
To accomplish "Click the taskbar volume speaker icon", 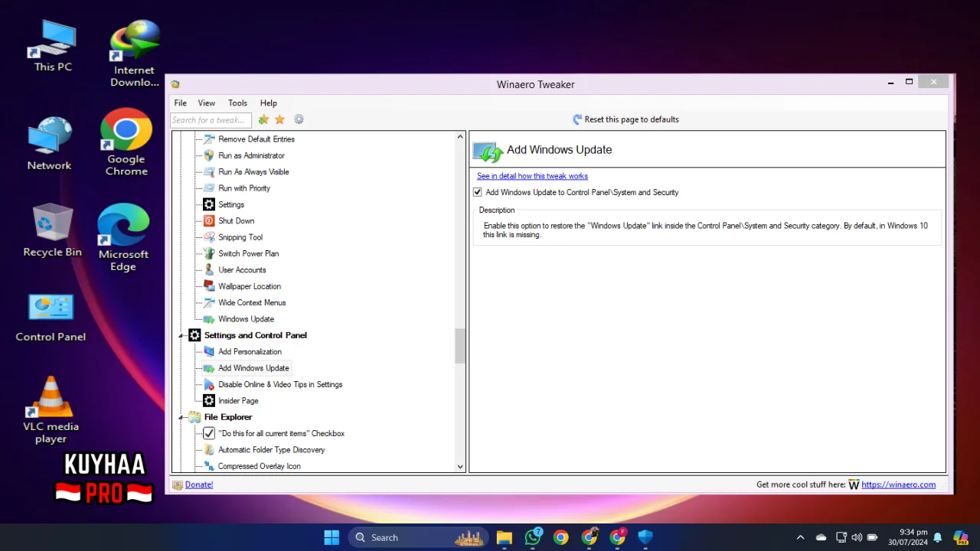I will [857, 537].
